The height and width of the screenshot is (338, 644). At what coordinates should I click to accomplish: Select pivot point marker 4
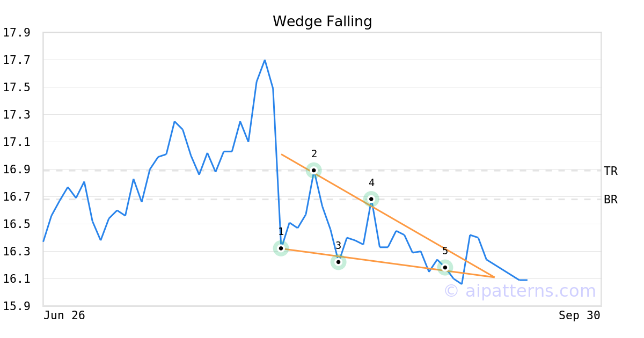(x=371, y=199)
